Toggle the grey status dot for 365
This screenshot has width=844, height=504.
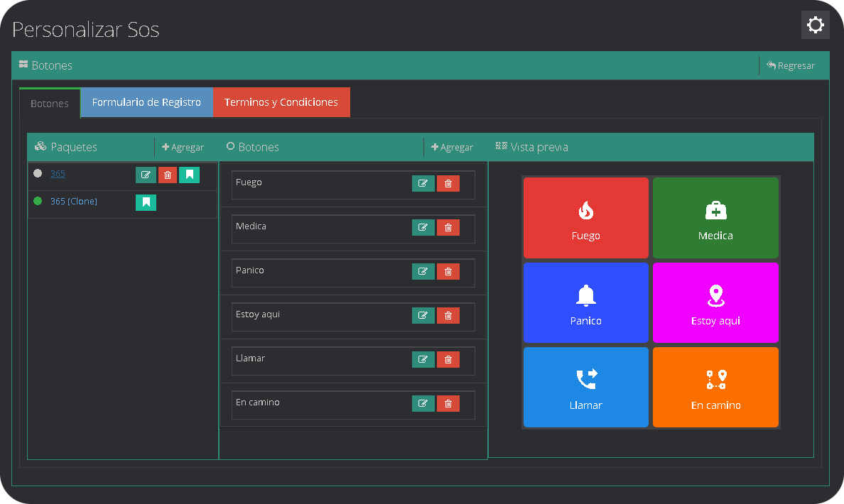tap(38, 173)
